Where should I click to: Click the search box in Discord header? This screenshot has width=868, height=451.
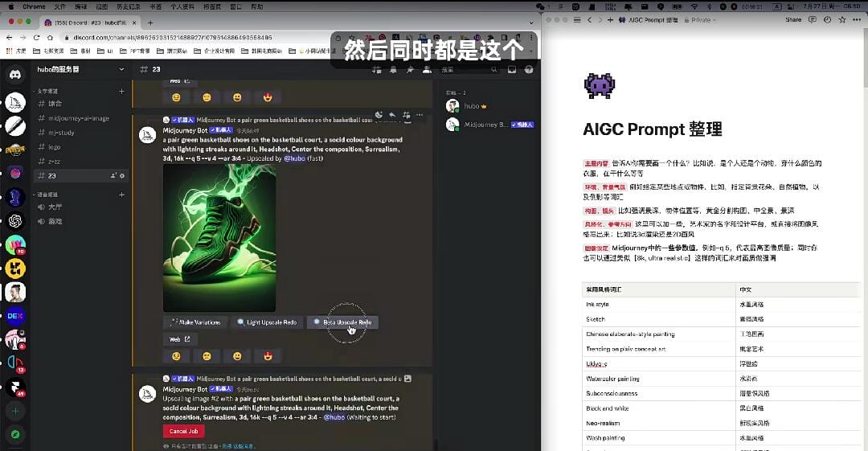coord(469,70)
